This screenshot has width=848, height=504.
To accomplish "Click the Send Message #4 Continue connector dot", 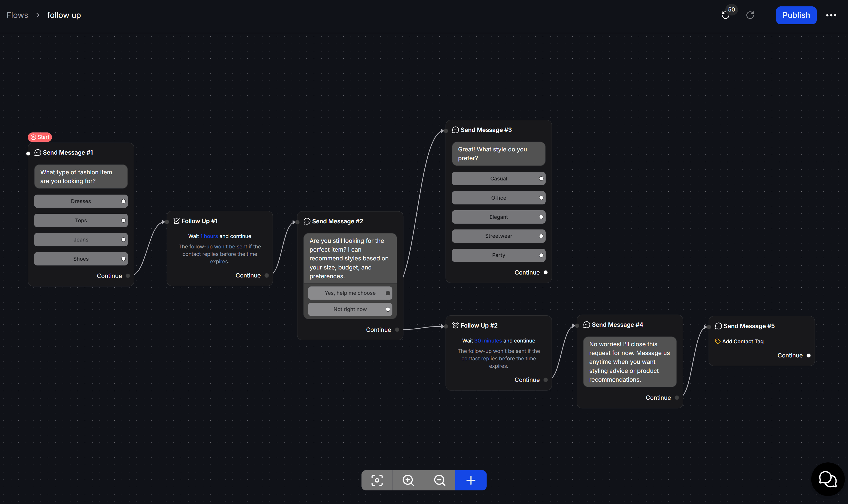I will [677, 398].
